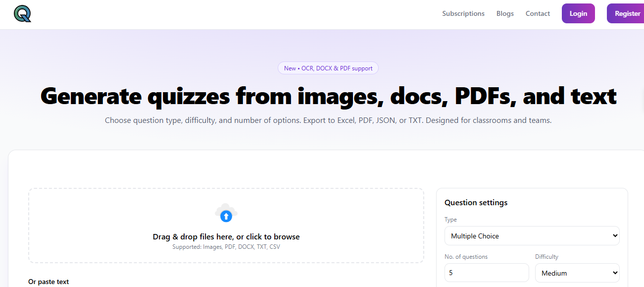The image size is (644, 287).
Task: Open the question Type dropdown
Action: point(532,236)
